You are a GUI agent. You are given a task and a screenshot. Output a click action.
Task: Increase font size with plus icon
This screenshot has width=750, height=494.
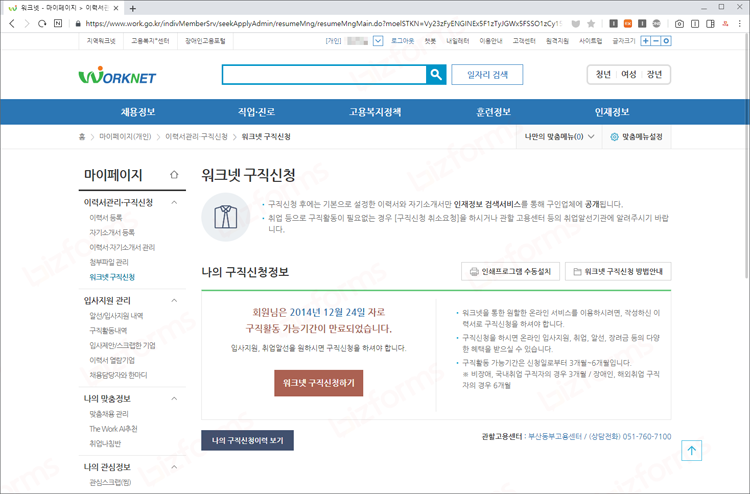[x=646, y=41]
